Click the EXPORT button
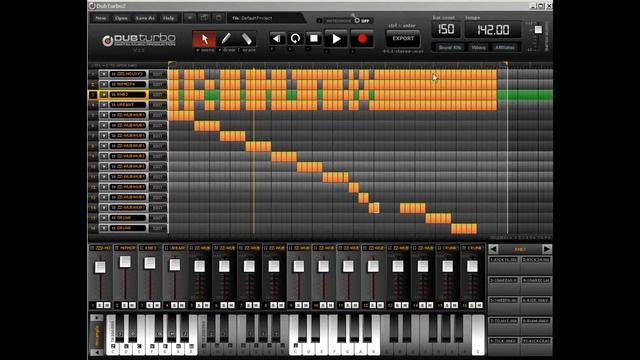The image size is (640, 360). point(403,38)
